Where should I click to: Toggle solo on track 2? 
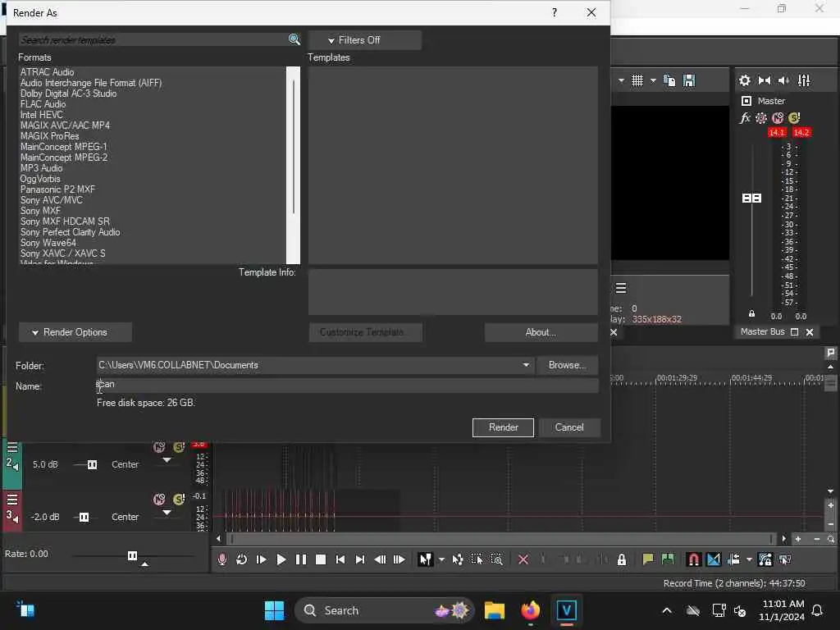[x=179, y=447]
